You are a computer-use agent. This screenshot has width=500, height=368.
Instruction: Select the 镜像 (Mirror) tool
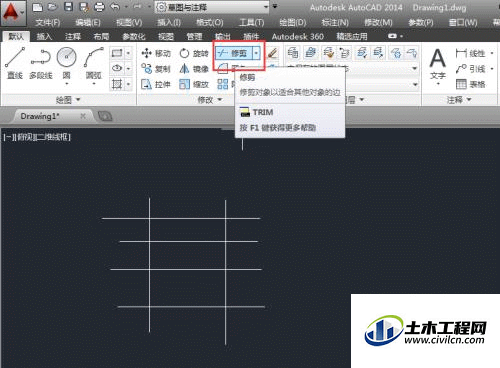click(194, 69)
